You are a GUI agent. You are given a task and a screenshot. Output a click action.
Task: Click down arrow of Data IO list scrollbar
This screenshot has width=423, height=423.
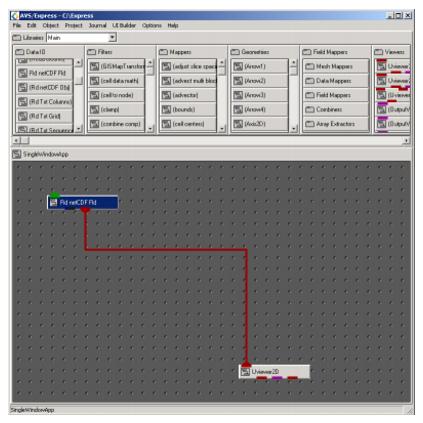[x=79, y=128]
